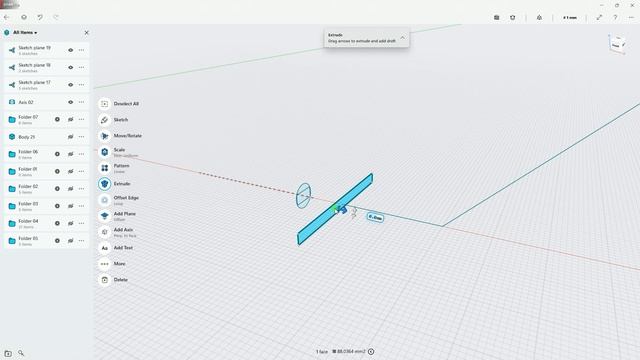
Task: Activate the Move/Rotate tool
Action: click(104, 136)
